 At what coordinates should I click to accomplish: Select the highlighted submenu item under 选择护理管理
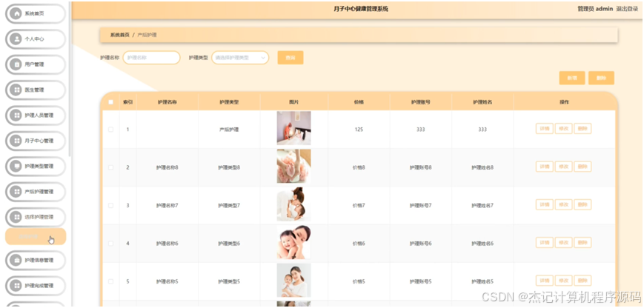36,237
